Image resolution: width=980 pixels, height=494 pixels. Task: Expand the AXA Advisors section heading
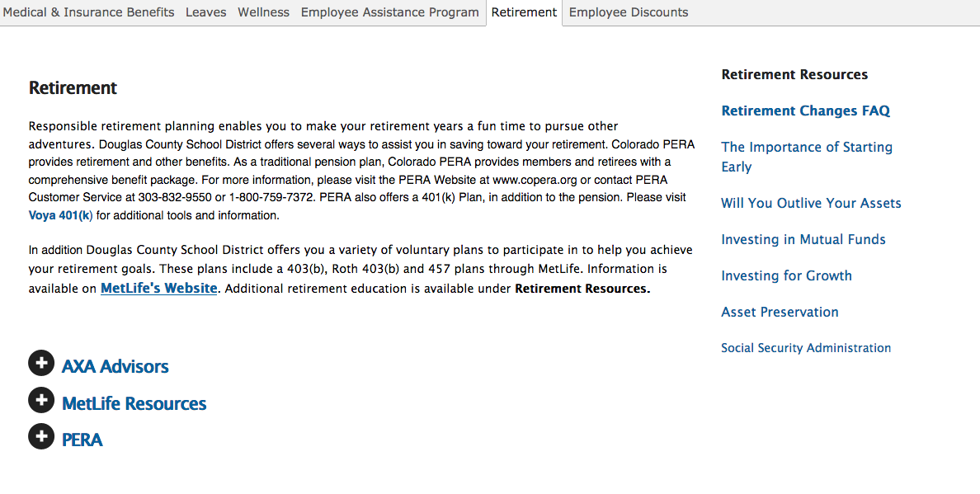point(115,367)
